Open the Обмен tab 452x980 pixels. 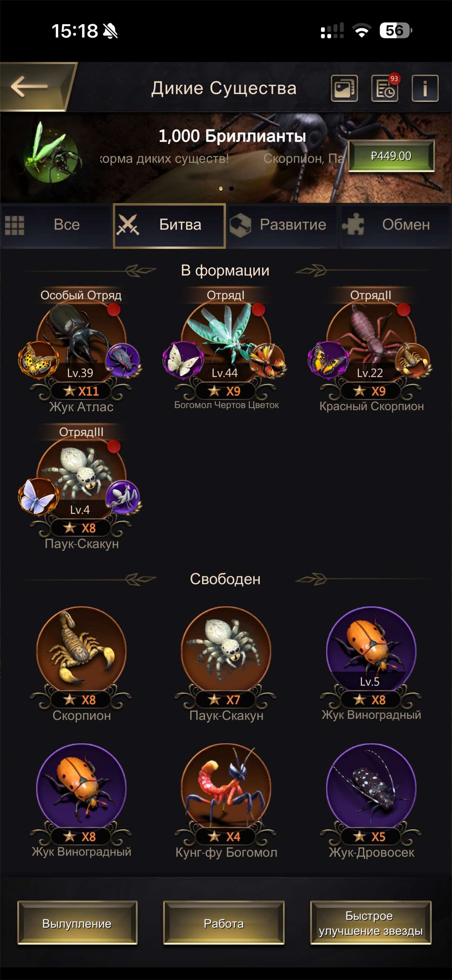pyautogui.click(x=395, y=225)
